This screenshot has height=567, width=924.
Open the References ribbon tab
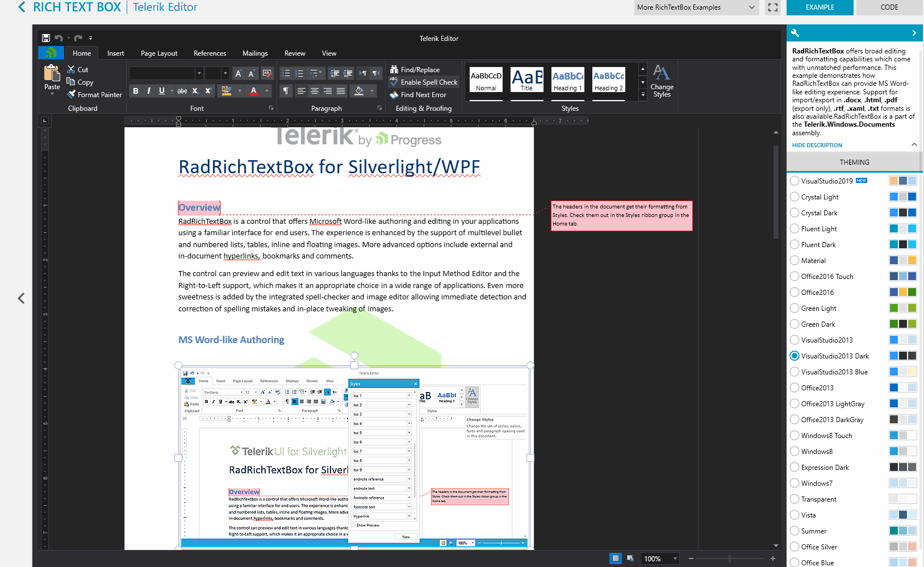click(210, 53)
